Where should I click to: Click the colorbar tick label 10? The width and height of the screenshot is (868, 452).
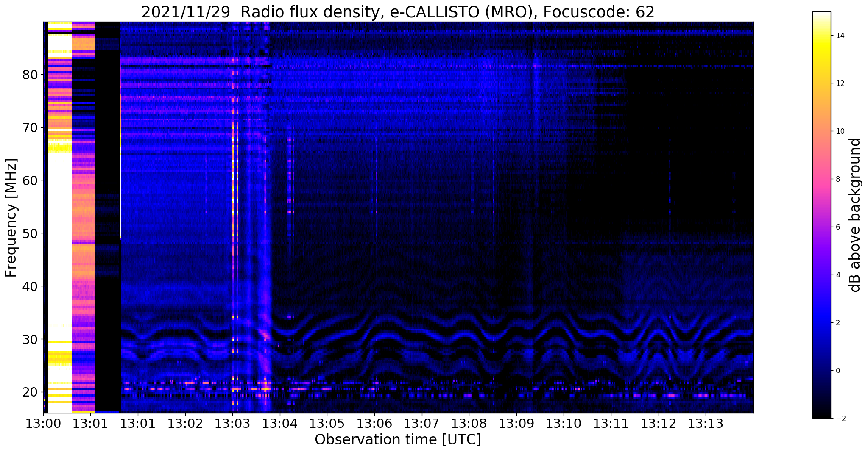840,131
